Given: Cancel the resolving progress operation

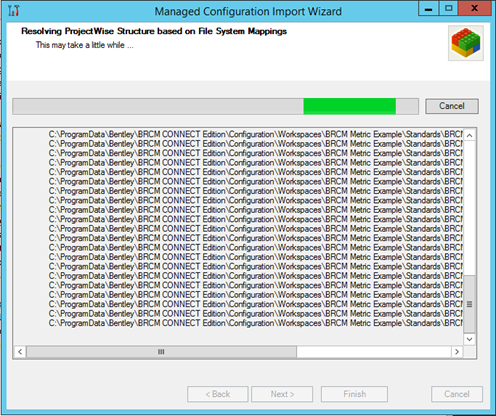Looking at the screenshot, I should pos(452,106).
